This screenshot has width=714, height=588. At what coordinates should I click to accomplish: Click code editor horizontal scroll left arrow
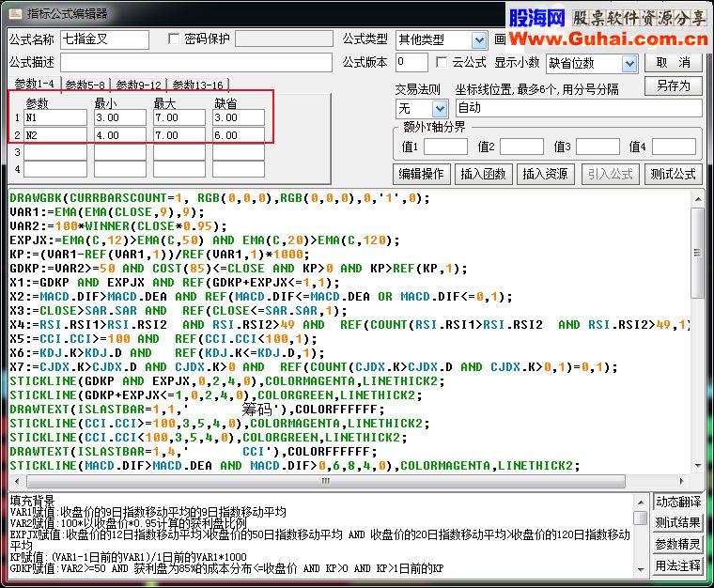tap(17, 481)
